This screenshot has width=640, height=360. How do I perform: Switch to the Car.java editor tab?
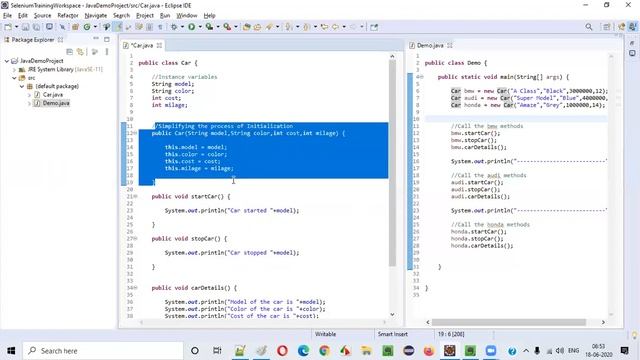click(x=141, y=45)
